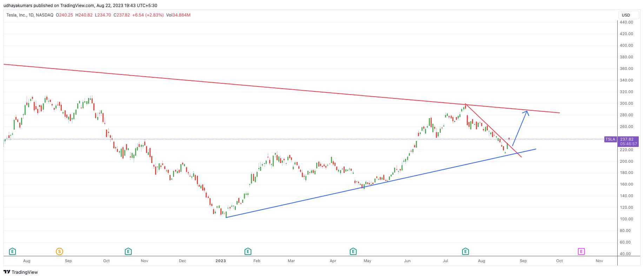Click the 100.00 price axis label
The image size is (644, 278).
coord(626,219)
